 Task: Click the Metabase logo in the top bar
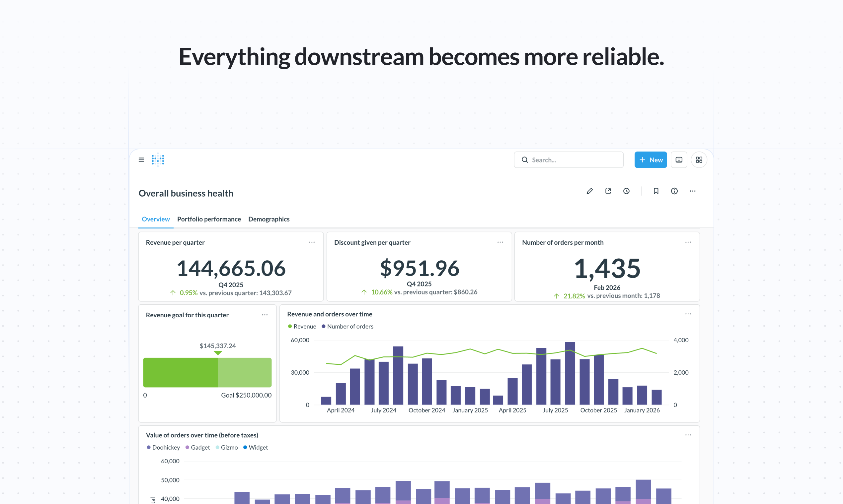click(158, 159)
